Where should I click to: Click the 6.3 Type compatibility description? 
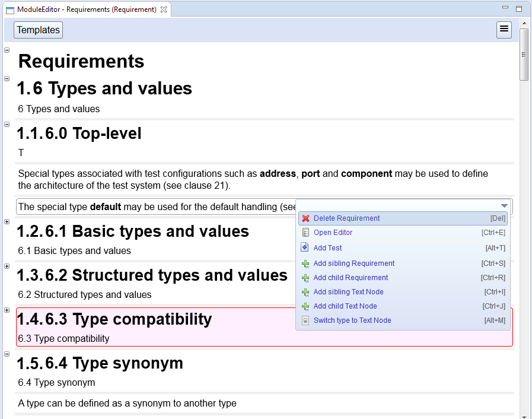(63, 338)
